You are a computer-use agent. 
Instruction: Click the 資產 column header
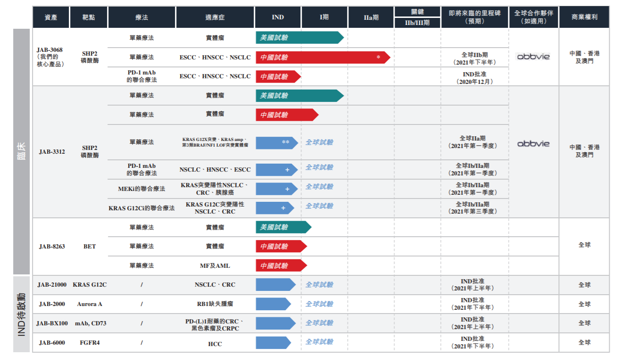[51, 17]
